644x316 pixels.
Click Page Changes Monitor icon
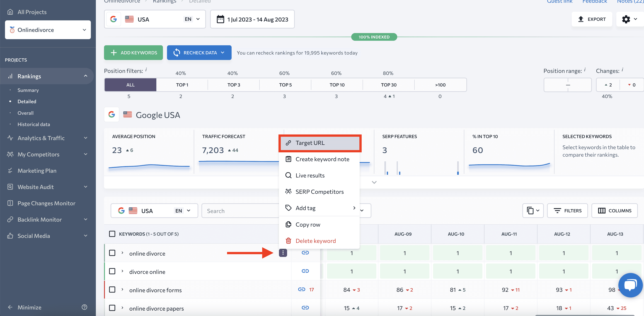point(10,203)
